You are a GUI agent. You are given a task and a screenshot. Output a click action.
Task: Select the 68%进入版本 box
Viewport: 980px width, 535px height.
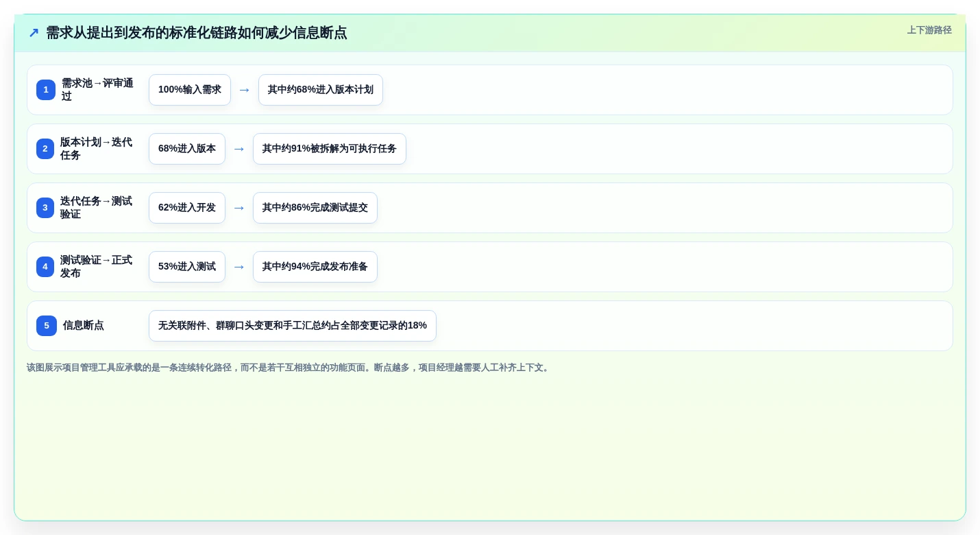click(x=187, y=149)
